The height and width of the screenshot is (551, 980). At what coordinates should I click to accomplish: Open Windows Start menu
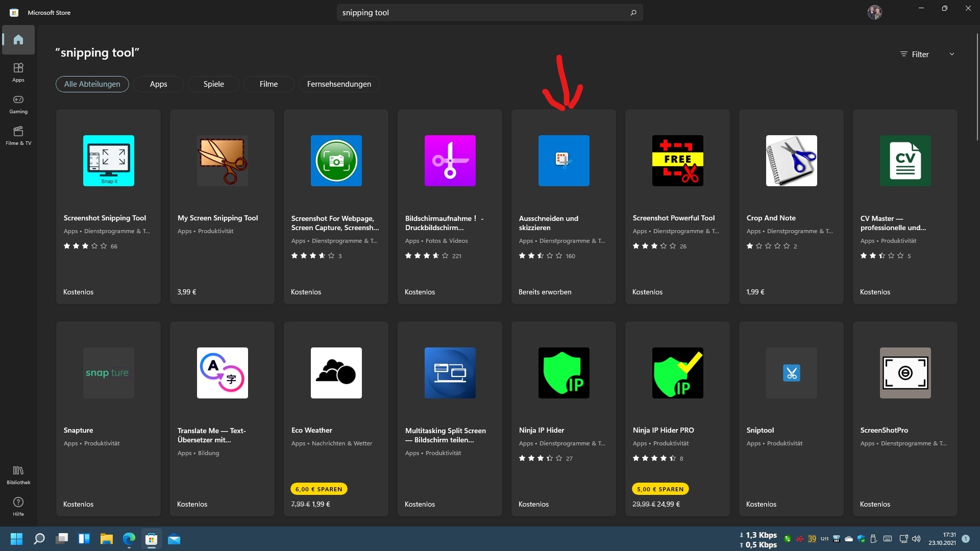[x=16, y=539]
